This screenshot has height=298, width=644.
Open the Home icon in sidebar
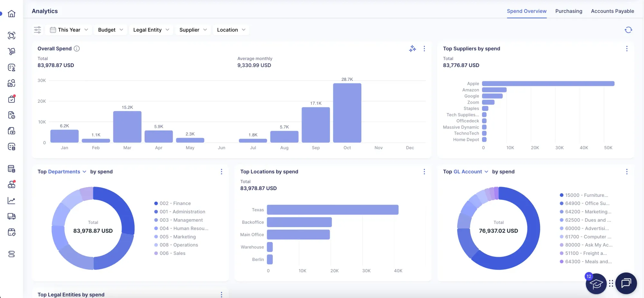pyautogui.click(x=12, y=14)
